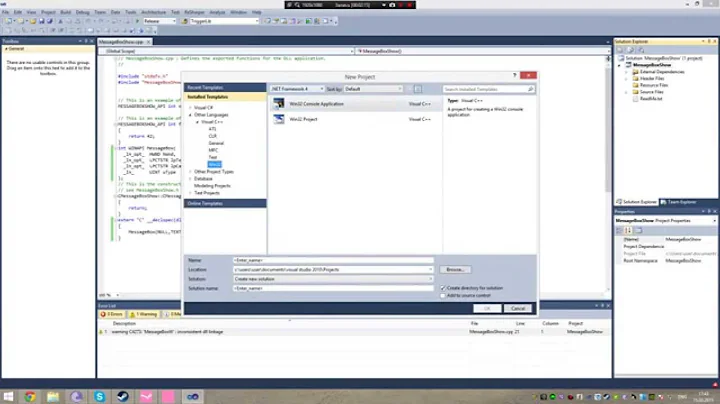720x404 pixels.
Task: Collapse the Other Languages template node
Action: tap(191, 115)
